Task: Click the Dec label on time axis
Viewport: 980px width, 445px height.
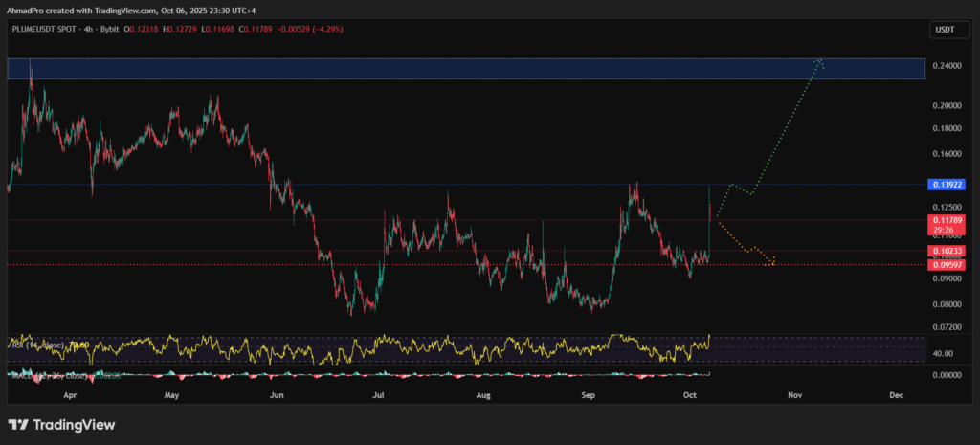Action: tap(896, 395)
